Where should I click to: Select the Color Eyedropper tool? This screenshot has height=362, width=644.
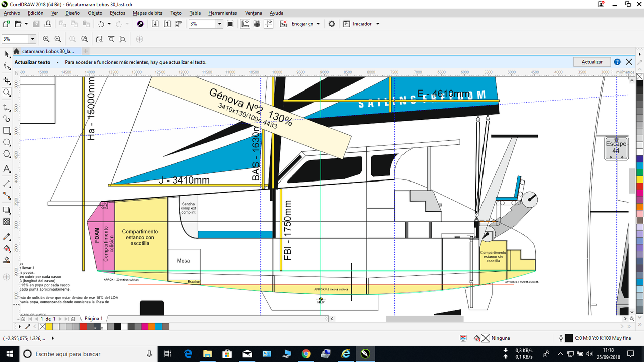pos(7,236)
